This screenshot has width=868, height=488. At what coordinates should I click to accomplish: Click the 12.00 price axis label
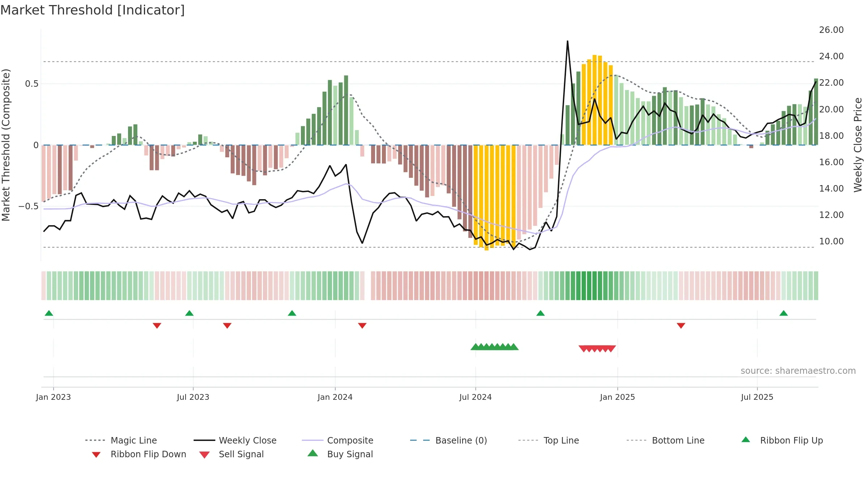831,215
